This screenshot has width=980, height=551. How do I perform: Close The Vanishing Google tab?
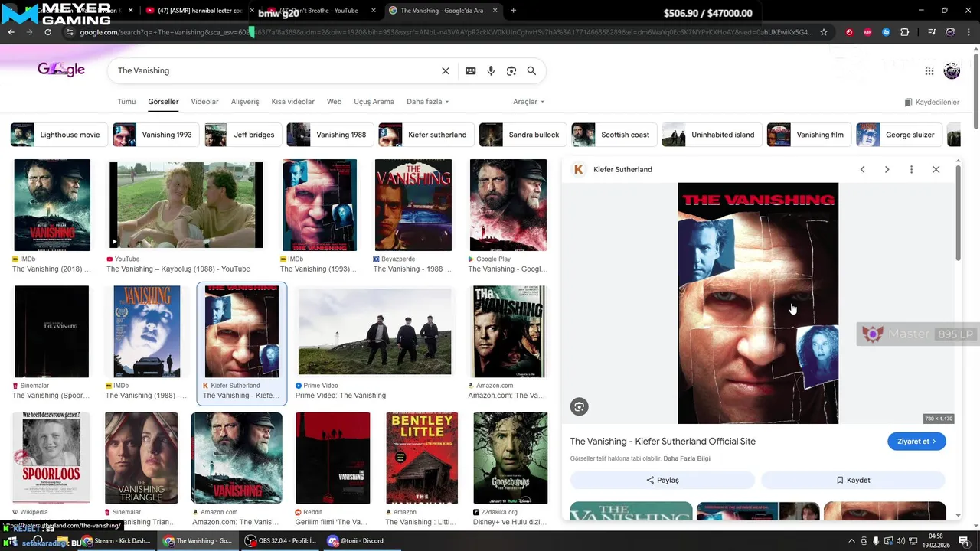pyautogui.click(x=495, y=11)
